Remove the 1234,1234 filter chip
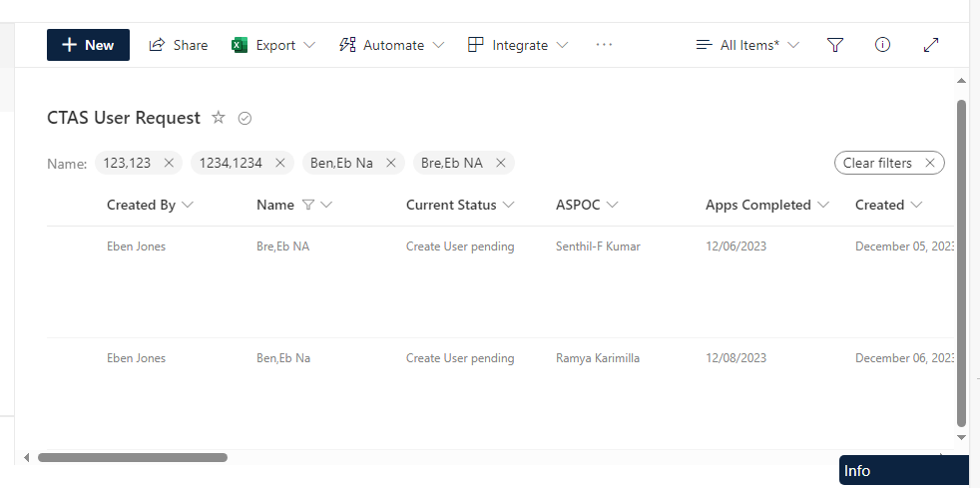Viewport: 980px width, 488px height. [x=280, y=163]
